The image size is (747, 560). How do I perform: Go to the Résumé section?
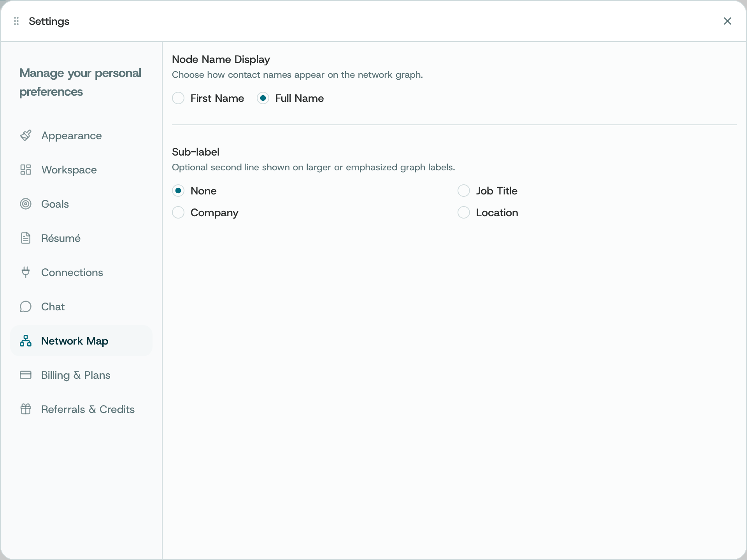81,238
